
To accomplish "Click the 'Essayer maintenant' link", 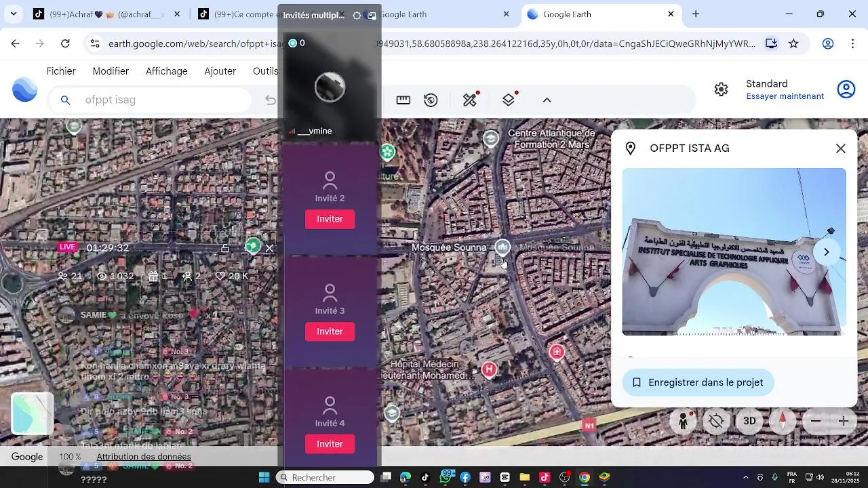I will click(785, 96).
